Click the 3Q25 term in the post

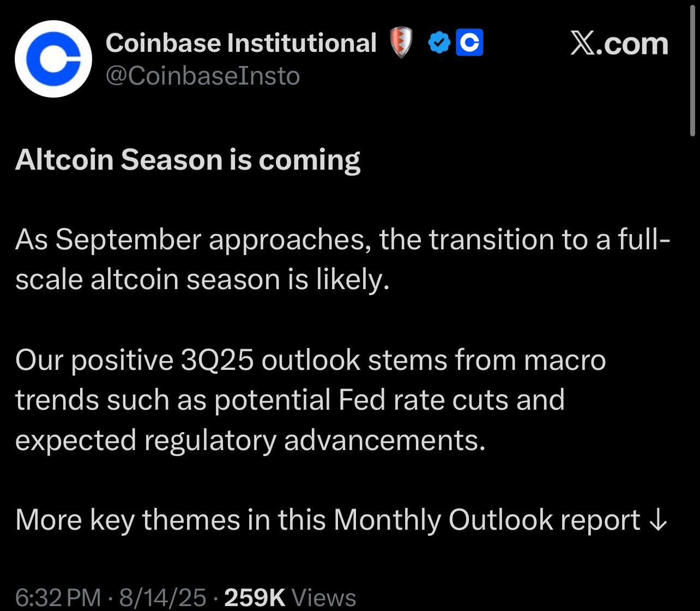(x=216, y=361)
